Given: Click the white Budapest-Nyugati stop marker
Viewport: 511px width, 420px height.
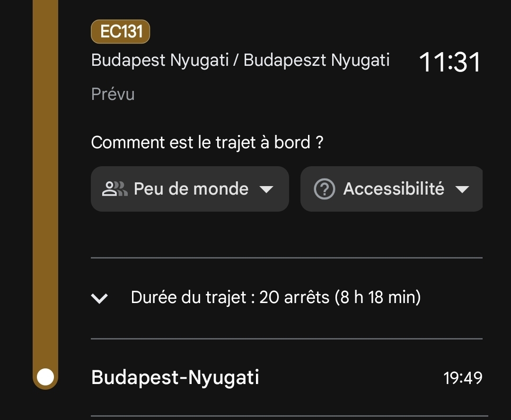Looking at the screenshot, I should (45, 377).
